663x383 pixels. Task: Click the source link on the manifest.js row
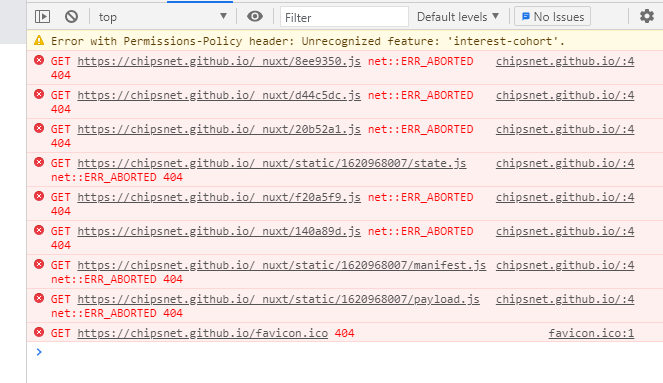tap(565, 265)
